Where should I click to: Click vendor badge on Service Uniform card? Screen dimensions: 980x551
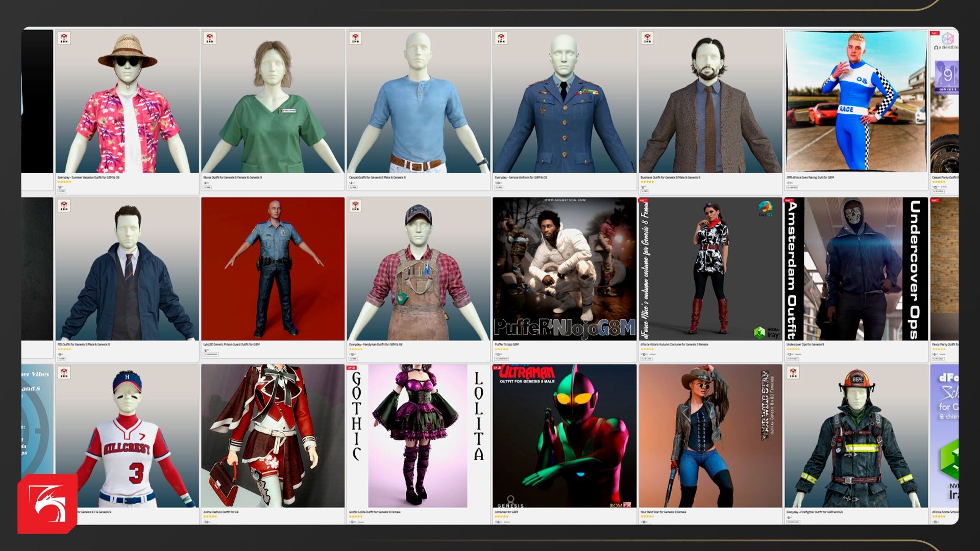[x=501, y=38]
